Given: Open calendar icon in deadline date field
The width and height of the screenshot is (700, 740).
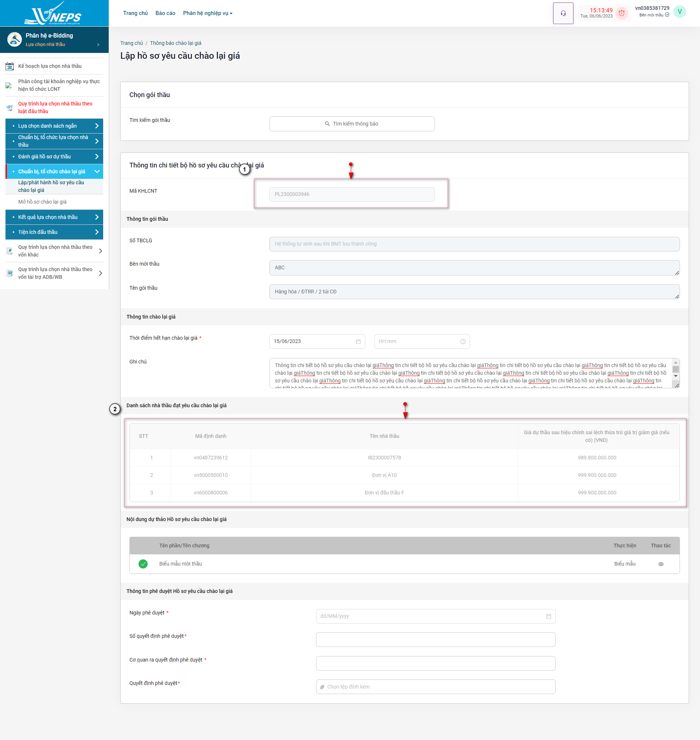Looking at the screenshot, I should pos(358,341).
